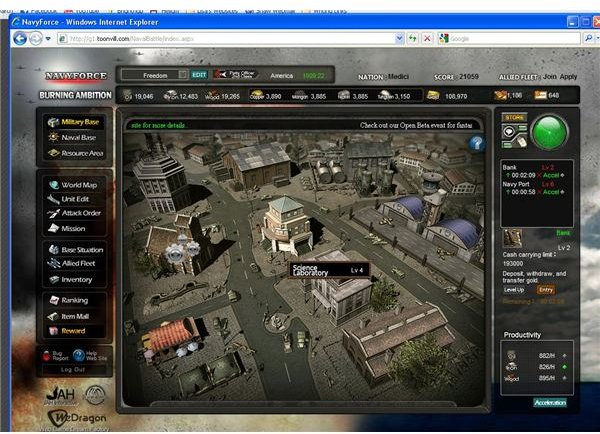
Task: Switch to Naval Base
Action: (x=73, y=137)
